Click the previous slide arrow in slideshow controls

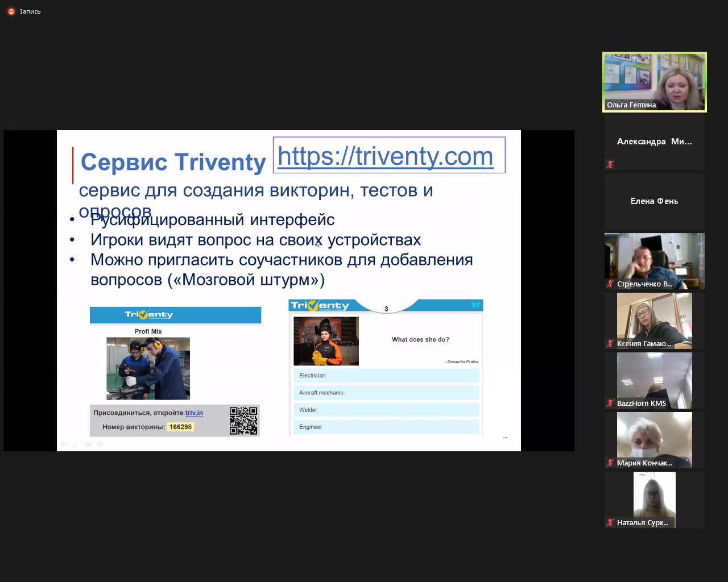coord(63,444)
